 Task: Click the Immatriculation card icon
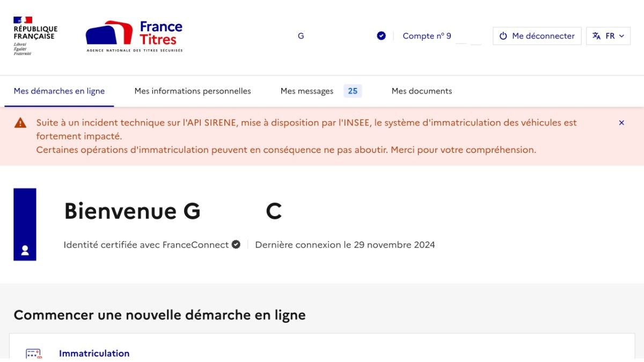[33, 353]
